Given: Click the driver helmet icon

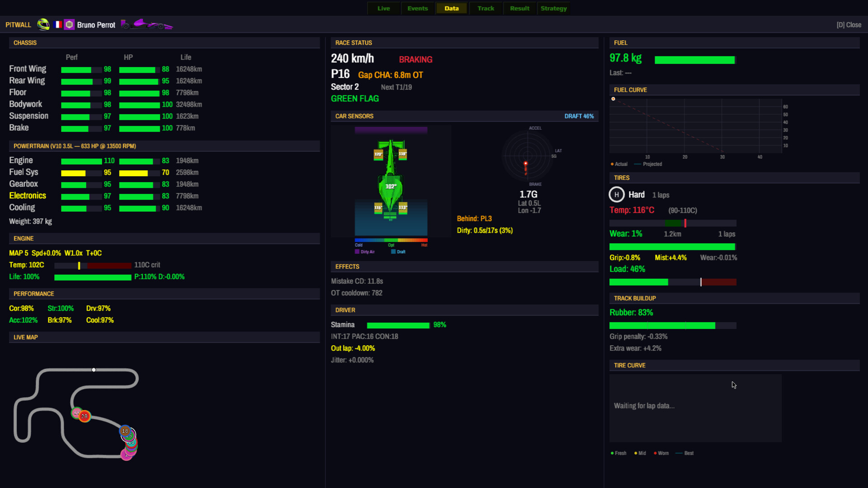Looking at the screenshot, I should click(43, 24).
